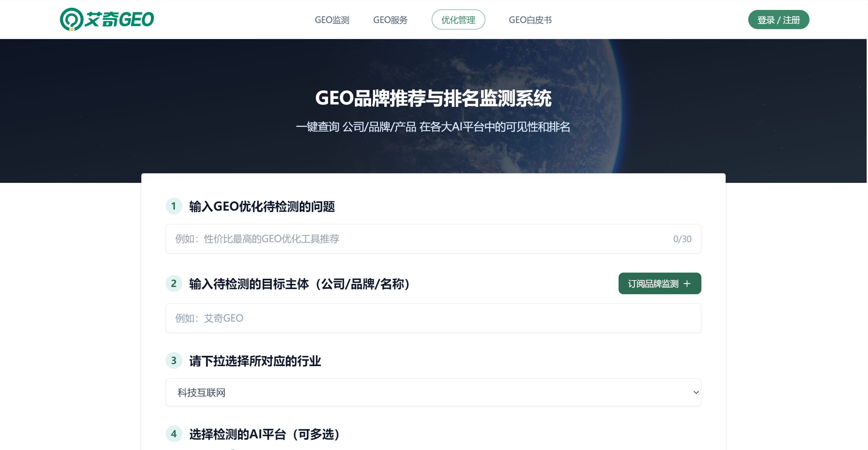This screenshot has height=450, width=868.
Task: Click the step 1 number badge
Action: pos(174,206)
